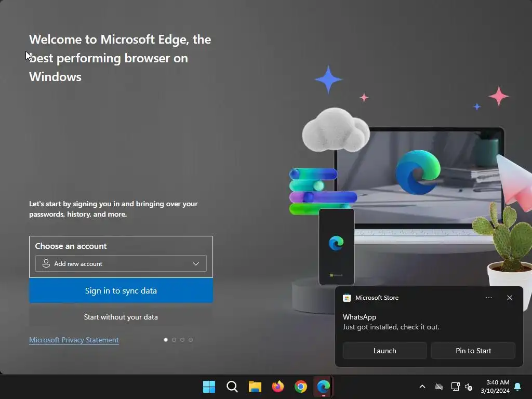Image resolution: width=532 pixels, height=399 pixels.
Task: Click Sign in to sync data button
Action: 121,290
